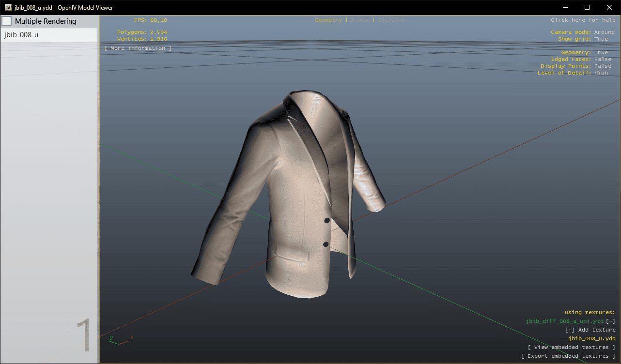Toggle Edged Faces display option
Viewport: 621px width, 364px height.
[x=603, y=60]
